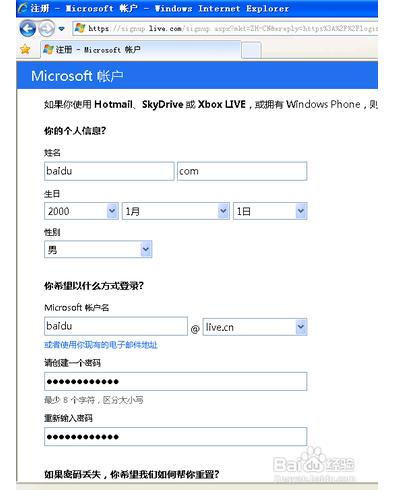Image resolution: width=418 pixels, height=490 pixels.
Task: Open the email domain dropdown live.cn
Action: click(255, 327)
